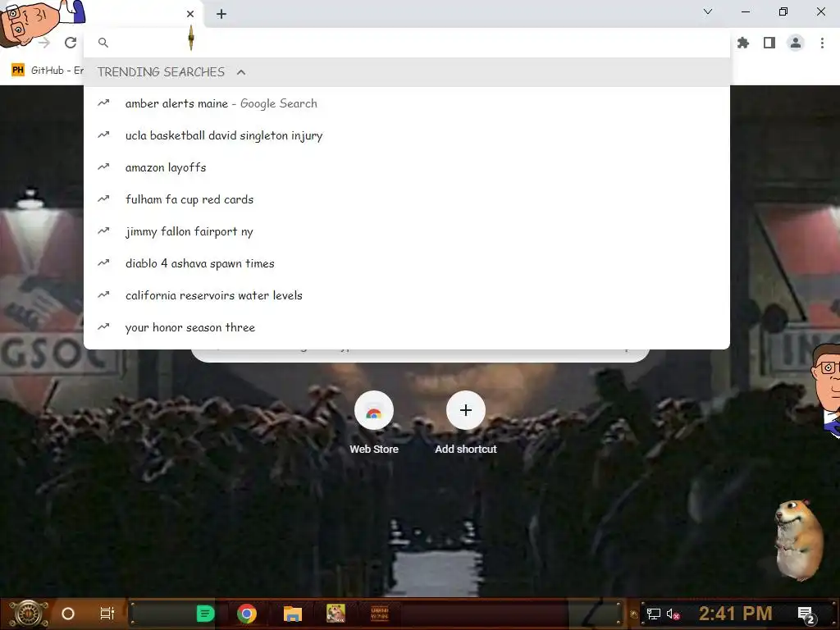Close the current browser tab
Viewport: 840px width, 630px height.
pos(190,14)
